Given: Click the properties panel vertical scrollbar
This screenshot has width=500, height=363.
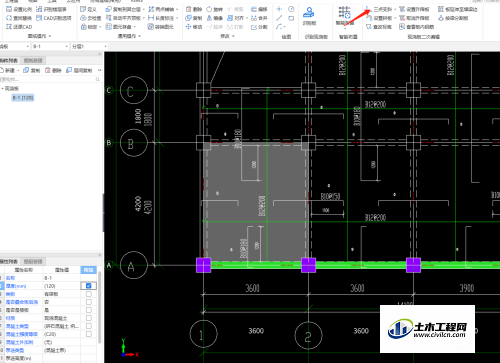Looking at the screenshot, I should pyautogui.click(x=99, y=307).
